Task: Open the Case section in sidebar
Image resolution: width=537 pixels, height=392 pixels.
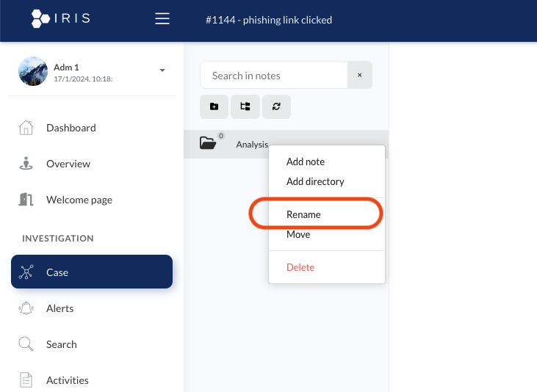Action: (92, 272)
